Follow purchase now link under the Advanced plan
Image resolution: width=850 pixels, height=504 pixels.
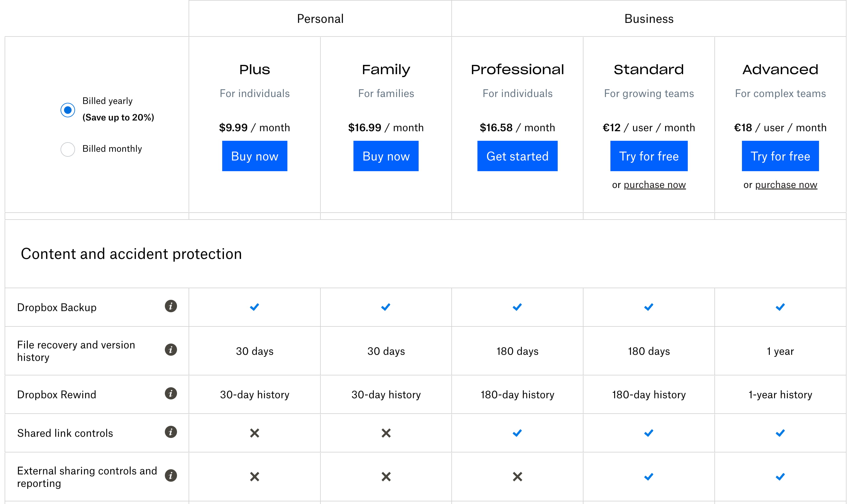[786, 185]
